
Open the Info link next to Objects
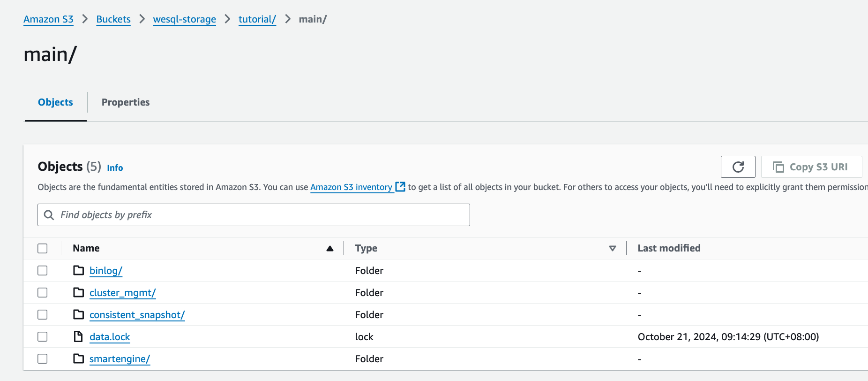115,168
